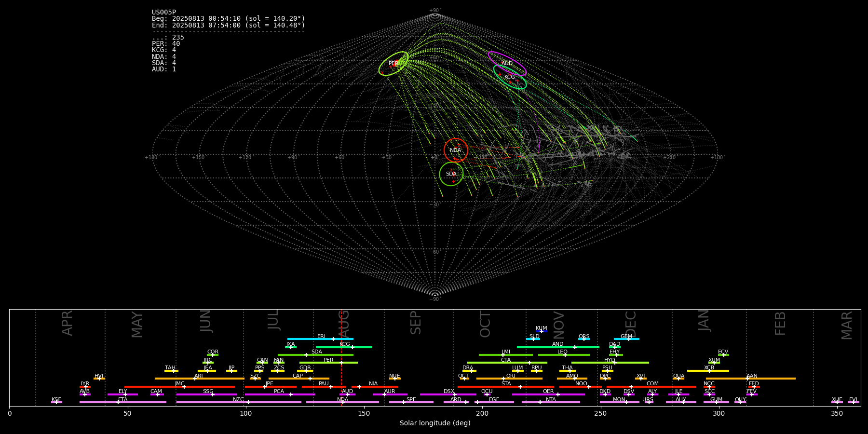
Task: Click the red NDA radiant circle
Action: coord(456,150)
